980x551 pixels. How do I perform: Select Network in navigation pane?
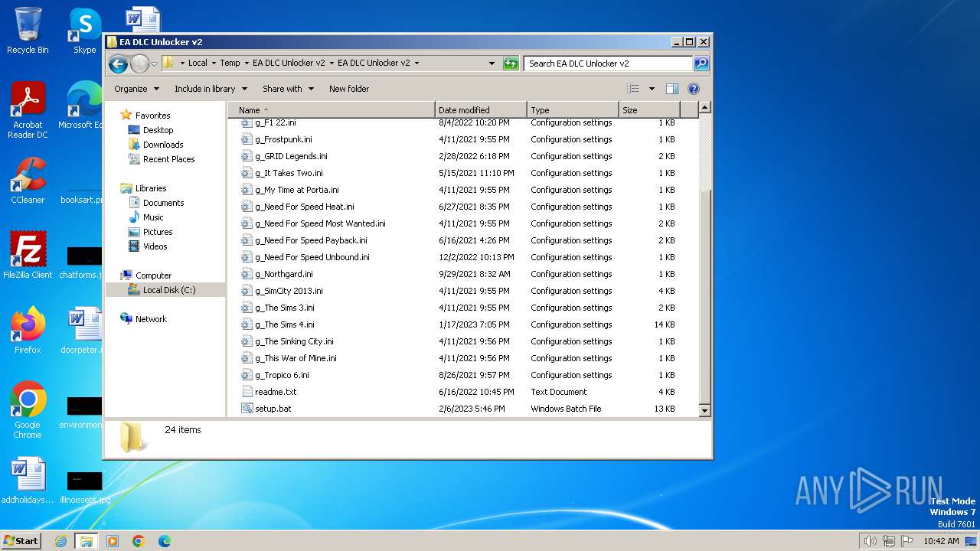coord(151,319)
